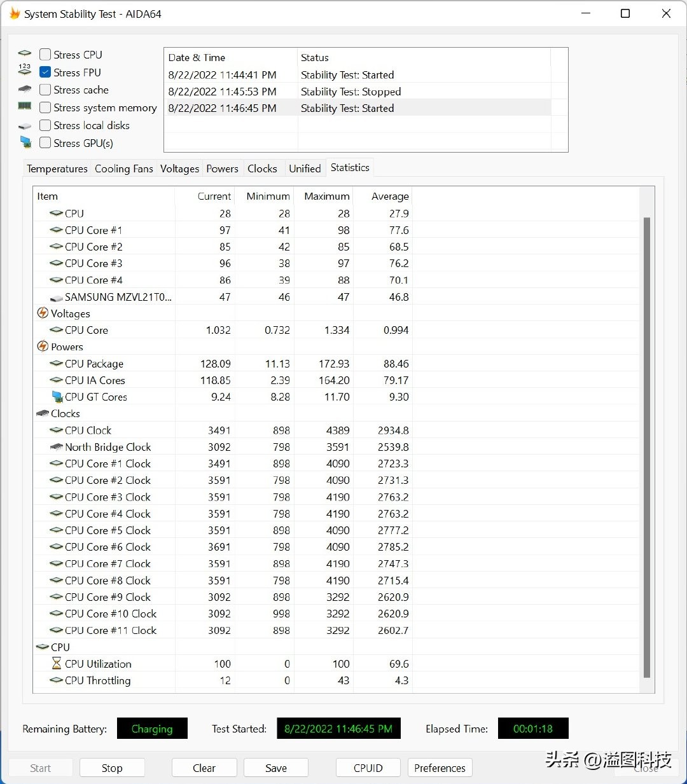Click the memory module icon beside Stress system memory
The width and height of the screenshot is (687, 784).
point(24,107)
